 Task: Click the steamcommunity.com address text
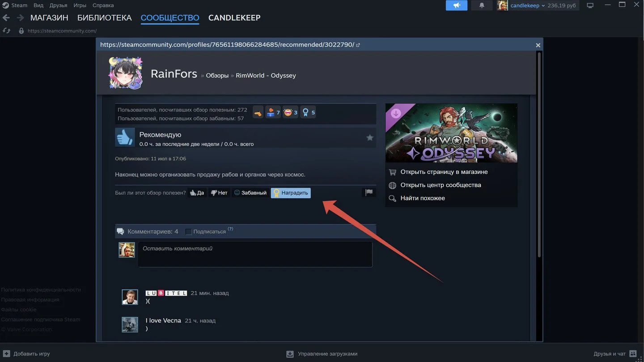tap(62, 31)
